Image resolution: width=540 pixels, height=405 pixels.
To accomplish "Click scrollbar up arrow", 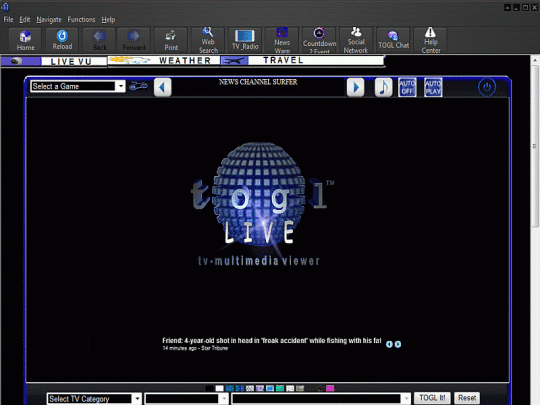I will (x=535, y=60).
